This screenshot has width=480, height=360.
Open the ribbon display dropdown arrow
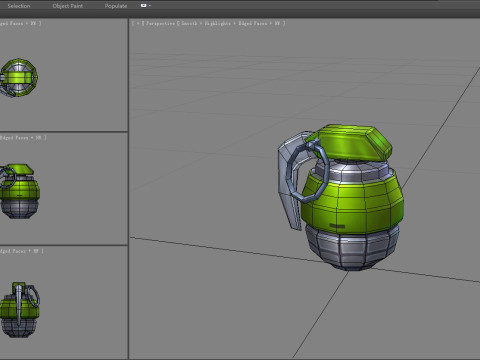point(150,6)
